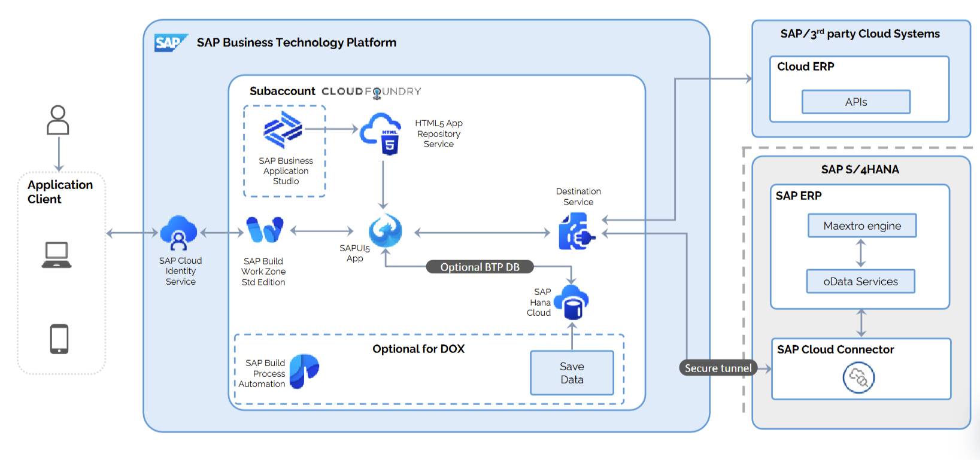Select the laptop device icon
The height and width of the screenshot is (460, 980).
tap(57, 255)
